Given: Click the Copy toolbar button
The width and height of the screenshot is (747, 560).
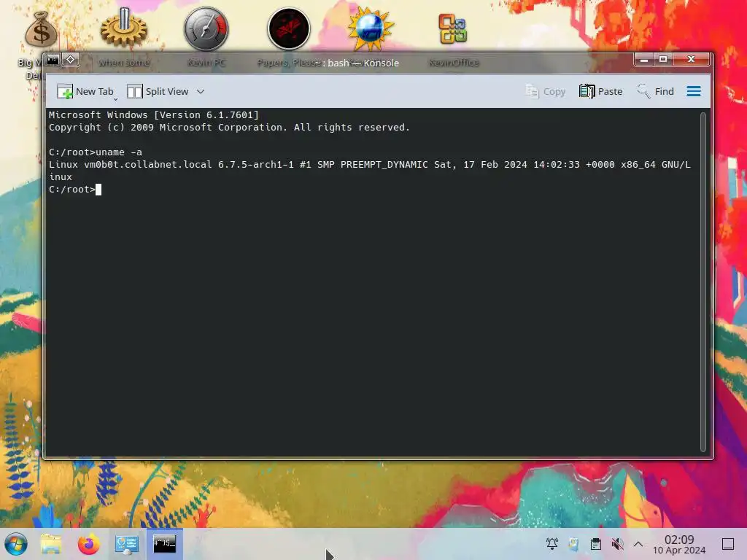Looking at the screenshot, I should coord(545,91).
